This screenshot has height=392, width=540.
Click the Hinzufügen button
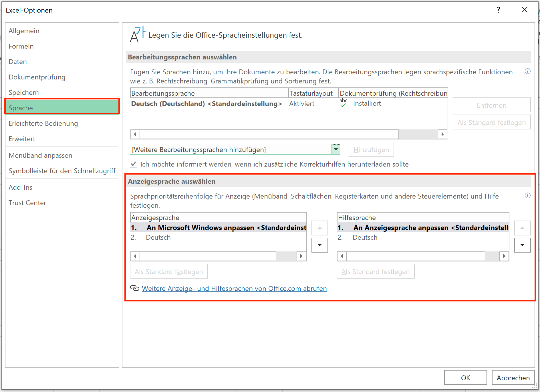371,149
